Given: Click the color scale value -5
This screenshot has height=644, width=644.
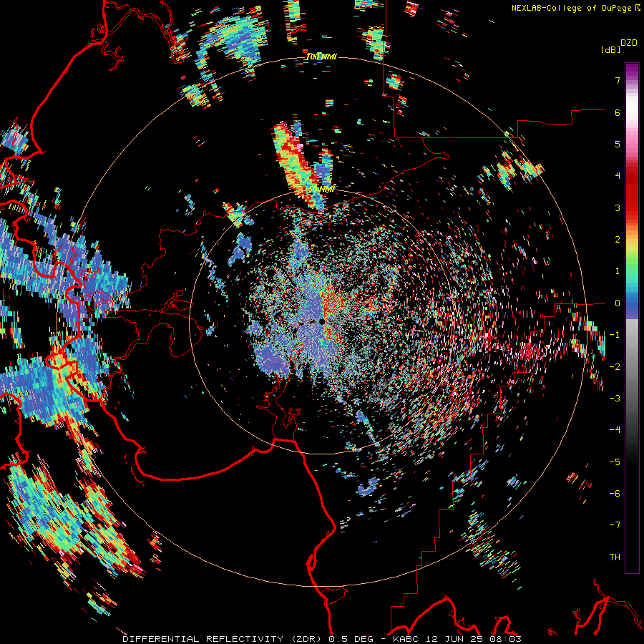Looking at the screenshot, I should click(x=615, y=462).
